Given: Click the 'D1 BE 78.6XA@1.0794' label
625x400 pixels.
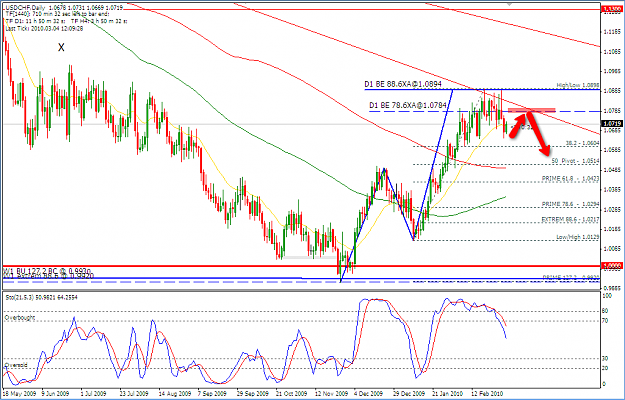Looking at the screenshot, I should [408, 106].
